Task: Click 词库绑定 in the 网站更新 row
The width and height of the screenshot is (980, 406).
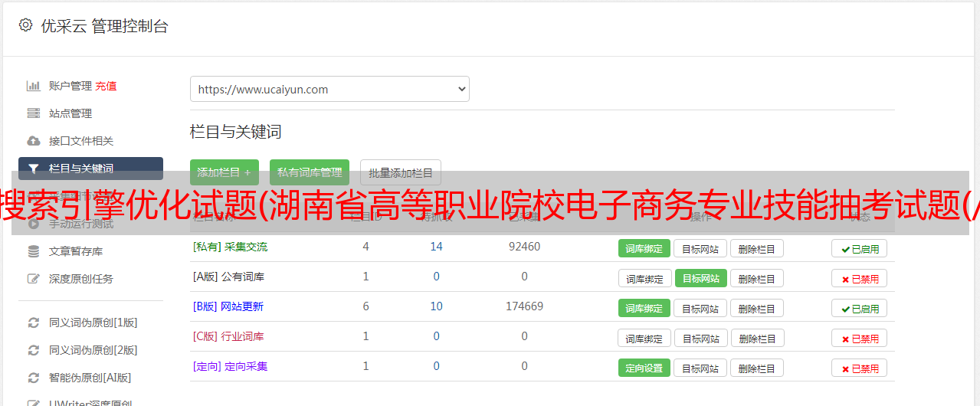Action: coord(644,308)
